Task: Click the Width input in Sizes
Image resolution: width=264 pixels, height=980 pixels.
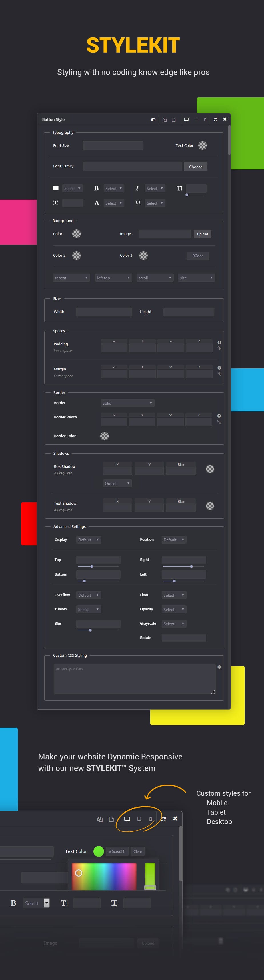Action: (x=104, y=312)
